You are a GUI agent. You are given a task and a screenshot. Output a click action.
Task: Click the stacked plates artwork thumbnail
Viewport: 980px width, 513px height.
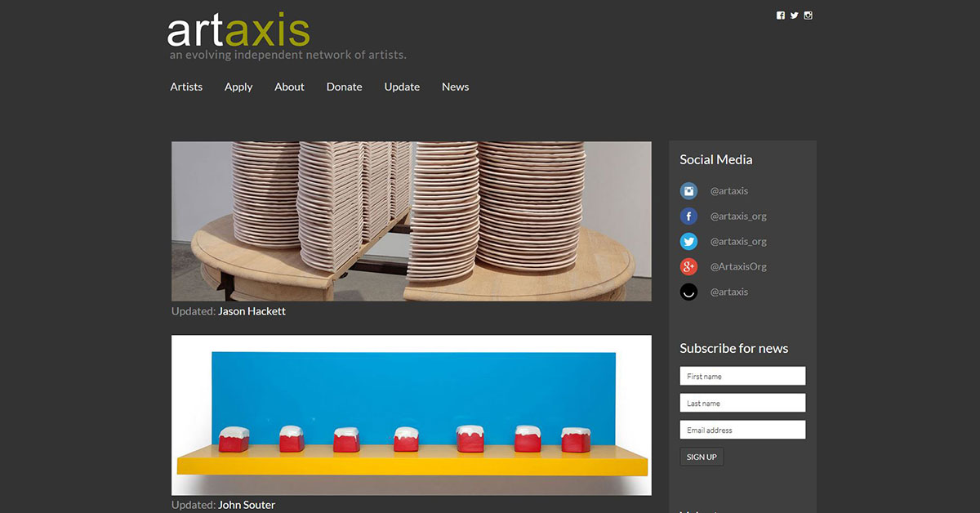pyautogui.click(x=411, y=221)
